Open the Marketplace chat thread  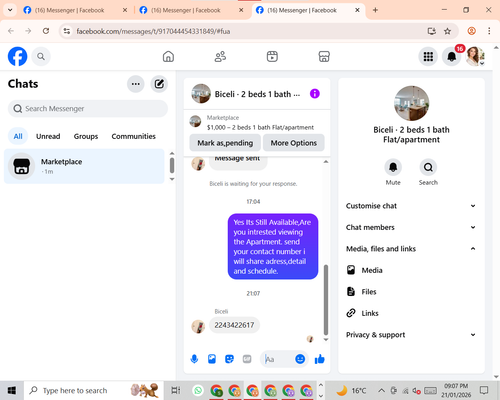coord(84,166)
